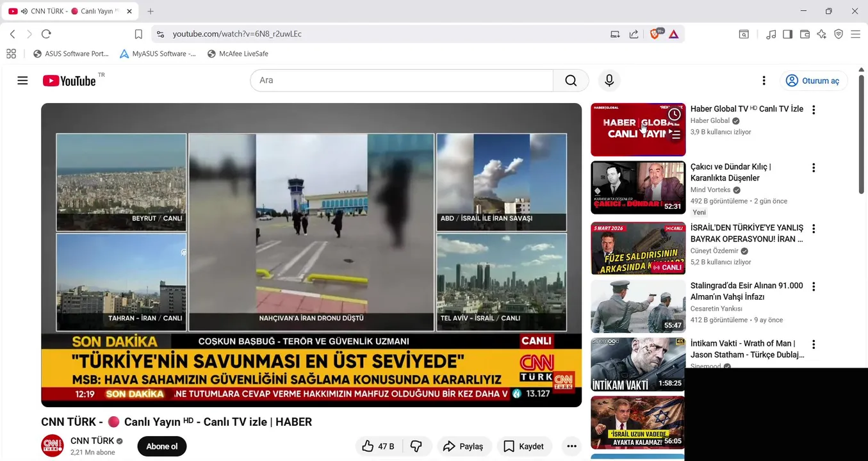Open the Brave Wallet icon

pos(805,34)
